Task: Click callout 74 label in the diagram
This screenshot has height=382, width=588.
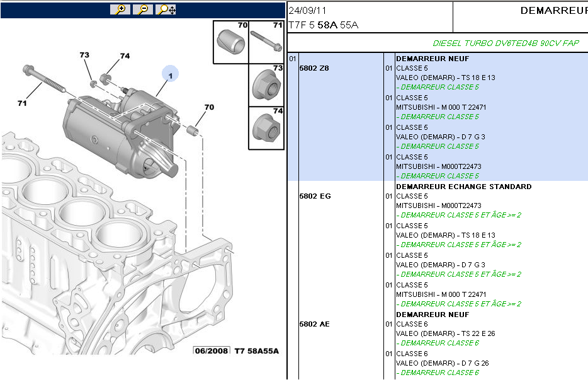Action: point(125,56)
